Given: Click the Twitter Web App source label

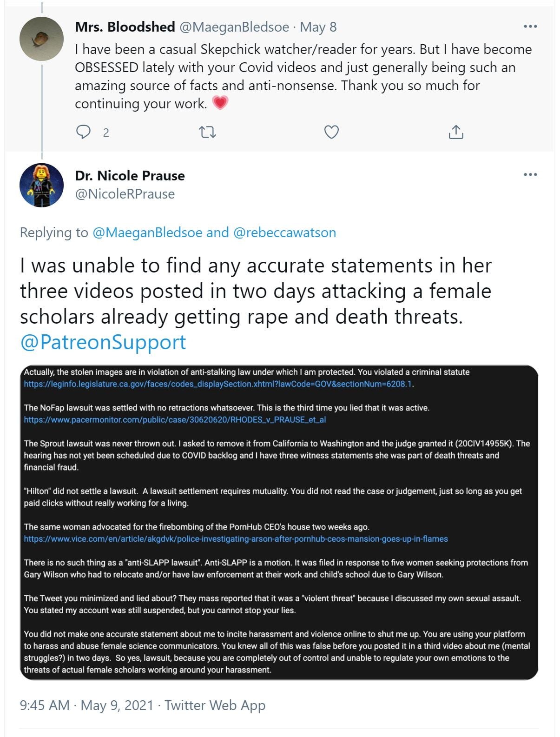Looking at the screenshot, I should (x=215, y=705).
